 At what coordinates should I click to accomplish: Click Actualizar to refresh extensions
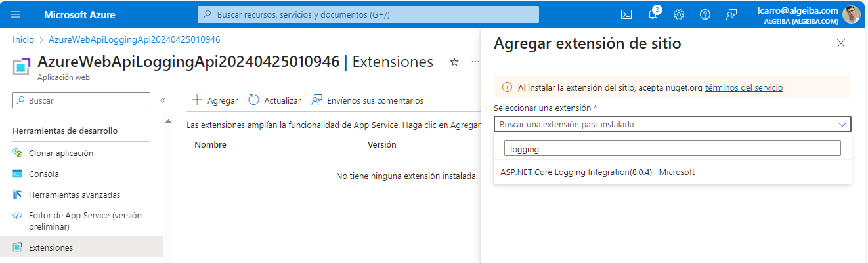coord(274,100)
